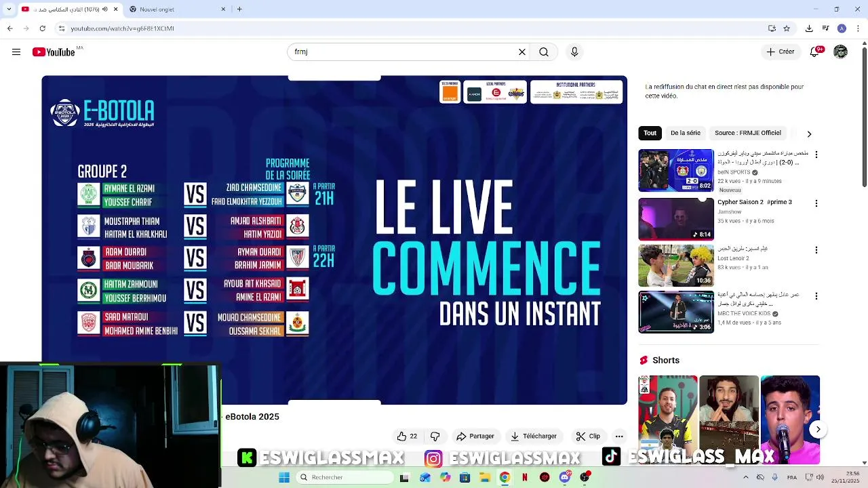
Task: Open the YouTube account avatar menu
Action: click(840, 52)
